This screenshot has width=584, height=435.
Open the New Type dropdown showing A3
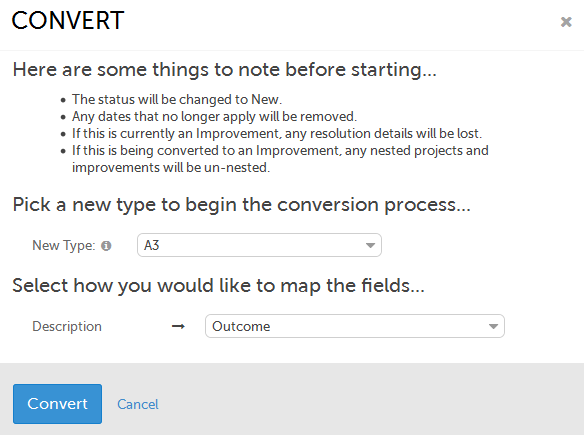[259, 245]
